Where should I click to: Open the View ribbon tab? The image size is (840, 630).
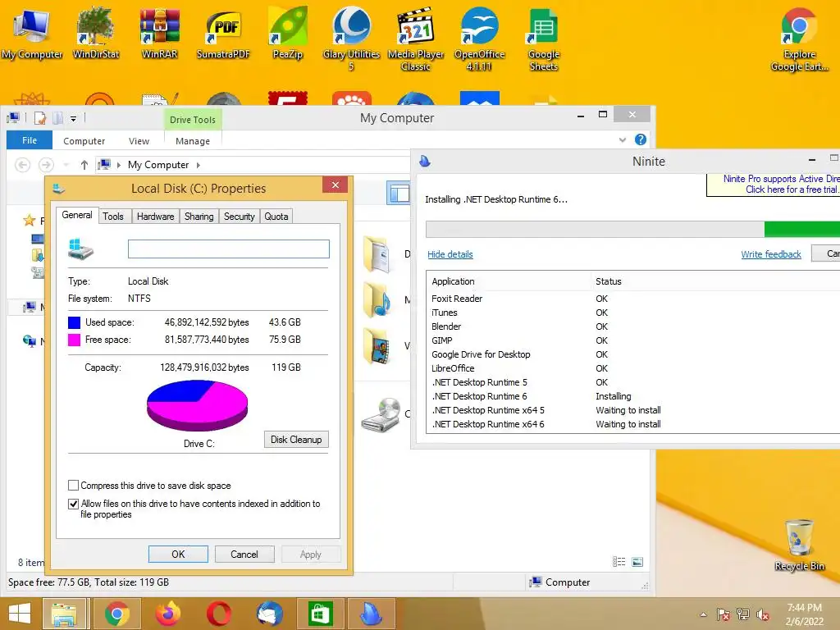[x=139, y=141]
